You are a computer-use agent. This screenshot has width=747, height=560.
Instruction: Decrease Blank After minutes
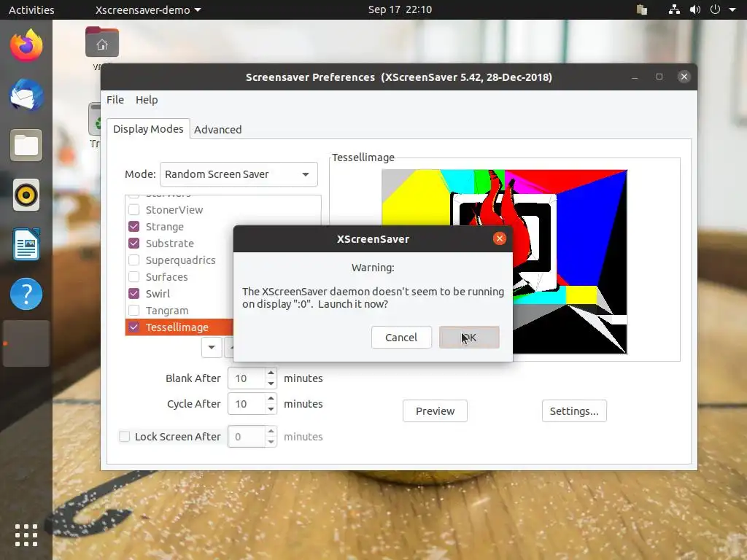click(271, 384)
